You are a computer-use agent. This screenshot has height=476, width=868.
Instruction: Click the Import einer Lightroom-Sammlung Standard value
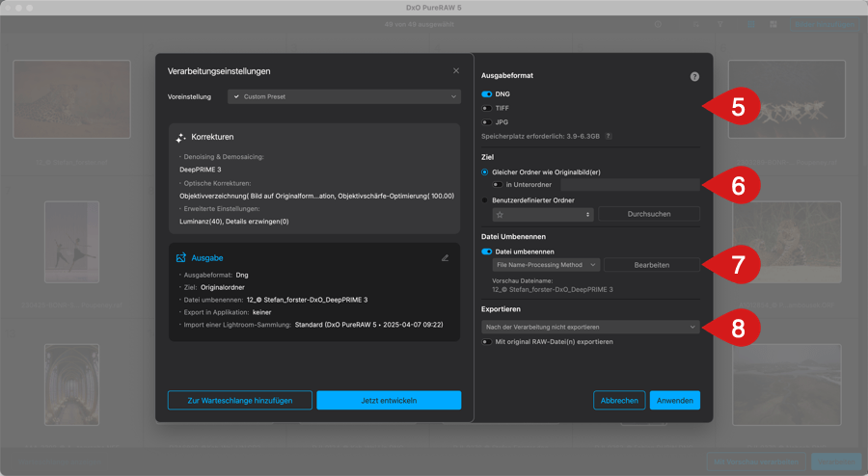pyautogui.click(x=368, y=325)
